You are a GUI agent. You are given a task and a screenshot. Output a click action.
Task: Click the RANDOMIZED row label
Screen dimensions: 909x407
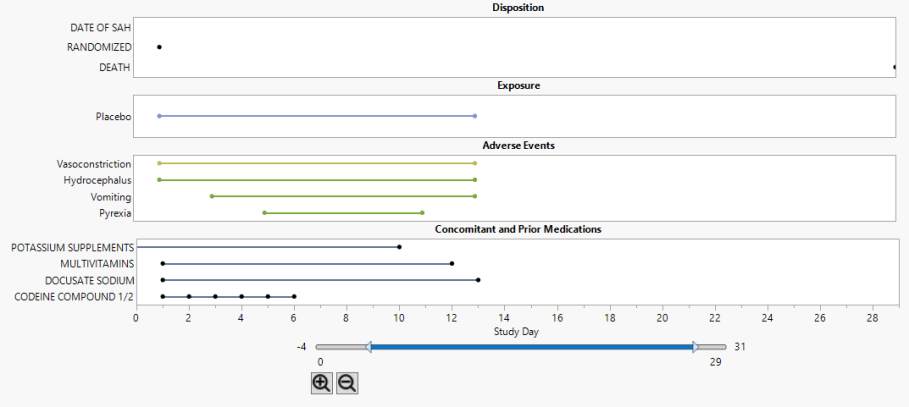click(99, 48)
